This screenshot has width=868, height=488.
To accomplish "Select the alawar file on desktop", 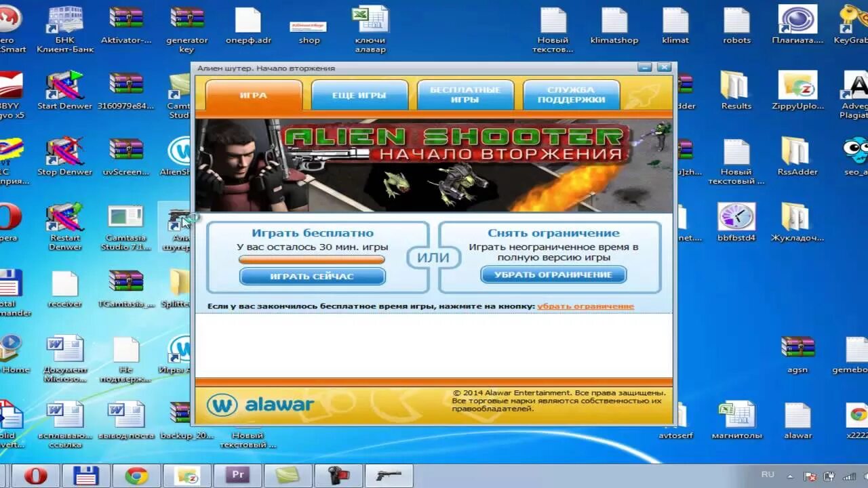I will [x=797, y=421].
